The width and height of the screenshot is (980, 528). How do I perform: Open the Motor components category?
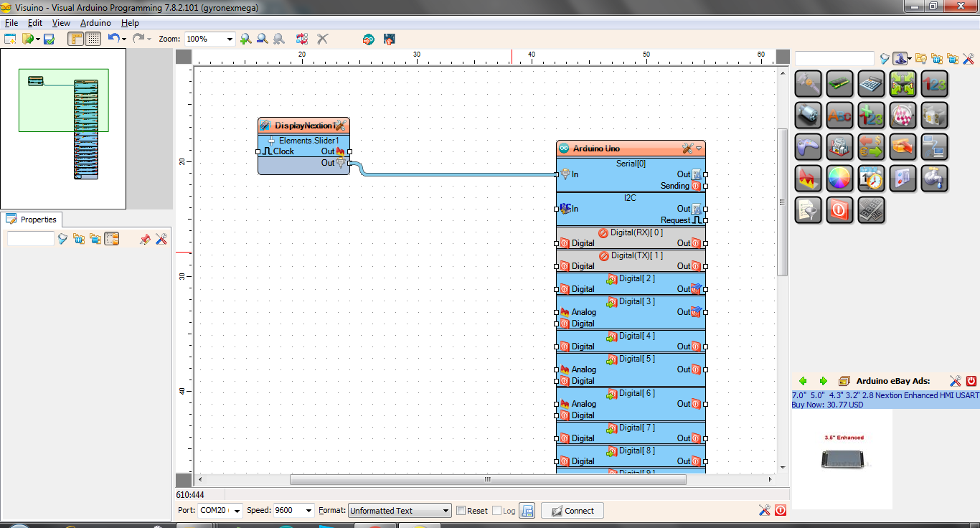[x=808, y=115]
